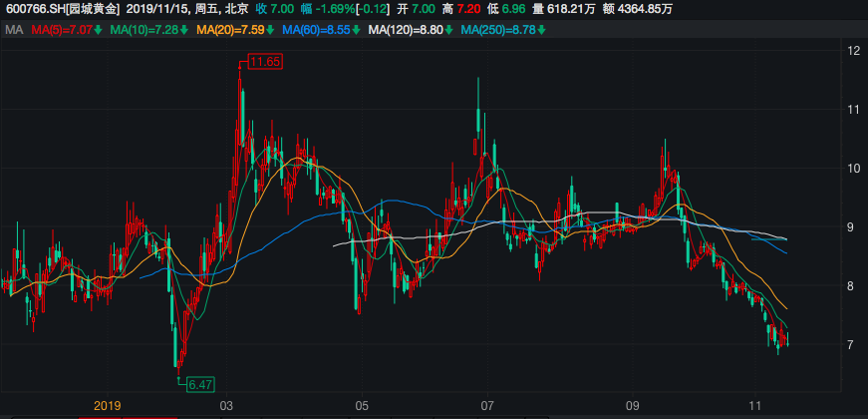Click the 2019 year label on time axis
This screenshot has height=419, width=868.
[x=108, y=406]
